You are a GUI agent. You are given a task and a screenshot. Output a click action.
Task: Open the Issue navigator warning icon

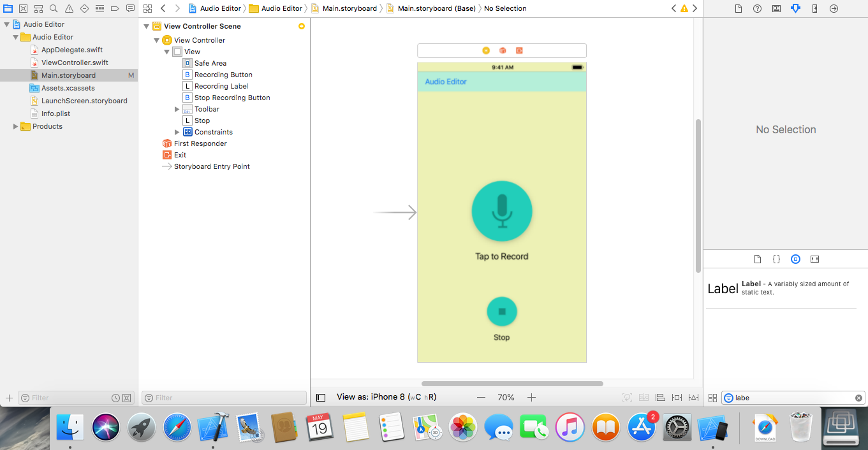coord(70,8)
